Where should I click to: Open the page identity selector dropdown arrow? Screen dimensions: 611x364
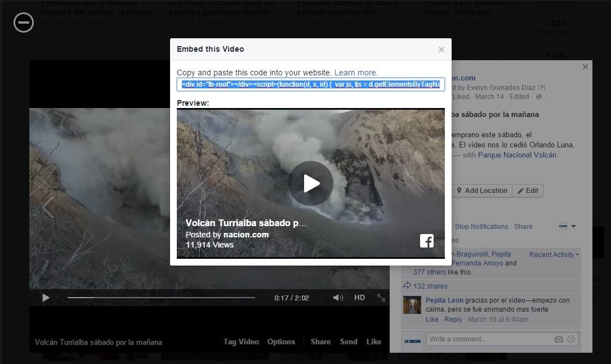point(573,226)
